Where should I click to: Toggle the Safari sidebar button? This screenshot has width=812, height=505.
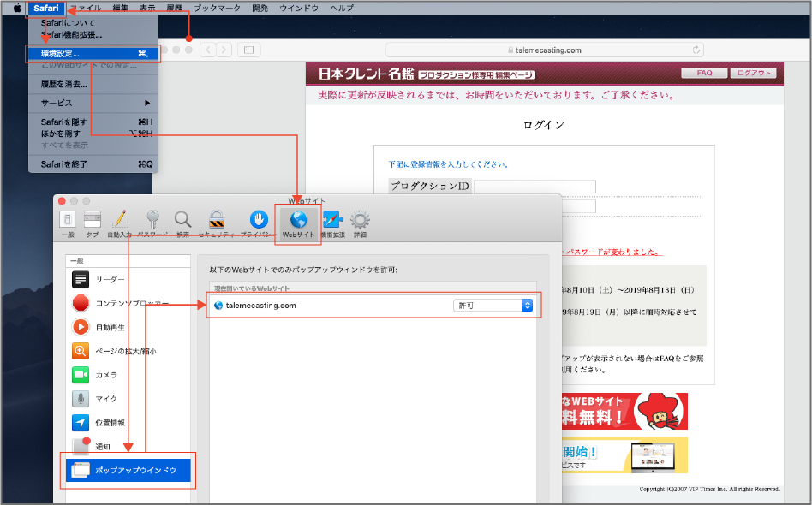[248, 50]
